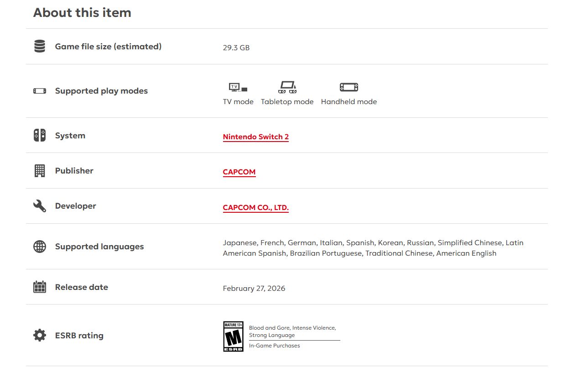Click the 29.3 GB file size value
Image resolution: width=588 pixels, height=368 pixels.
click(236, 48)
